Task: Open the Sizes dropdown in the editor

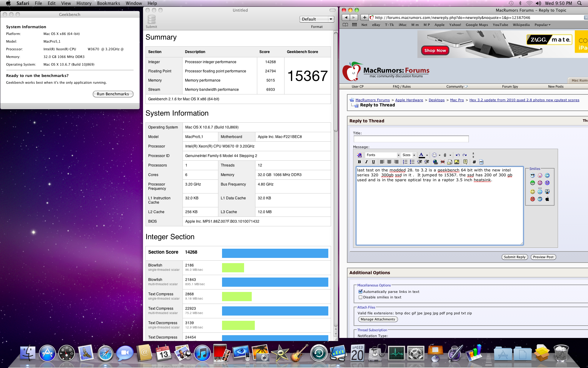Action: tap(409, 155)
